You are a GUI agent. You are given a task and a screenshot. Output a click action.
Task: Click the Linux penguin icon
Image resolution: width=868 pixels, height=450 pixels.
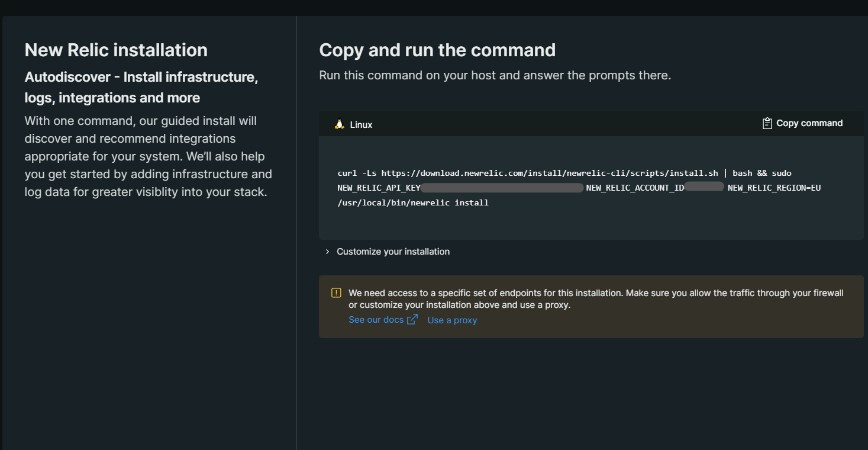click(339, 124)
